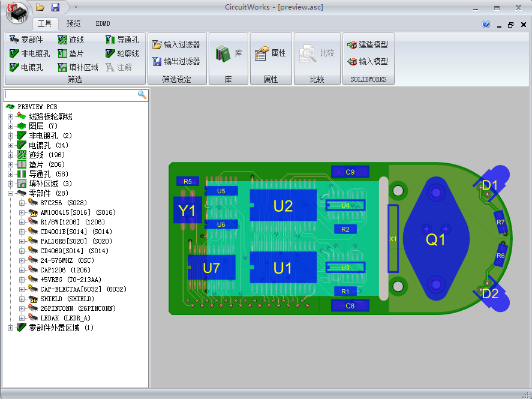The width and height of the screenshot is (532, 399).
Task: Open the 输入过滤器 import filter
Action: (x=176, y=43)
